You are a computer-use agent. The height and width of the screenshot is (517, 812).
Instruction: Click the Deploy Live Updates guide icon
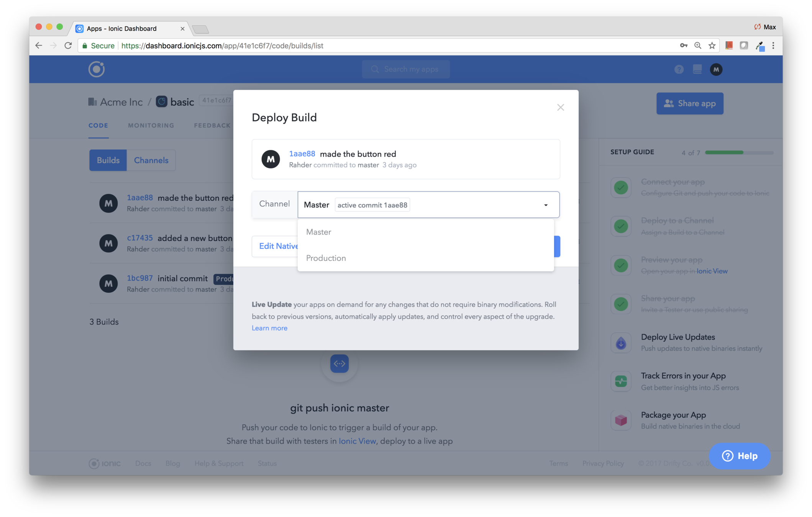[621, 343]
